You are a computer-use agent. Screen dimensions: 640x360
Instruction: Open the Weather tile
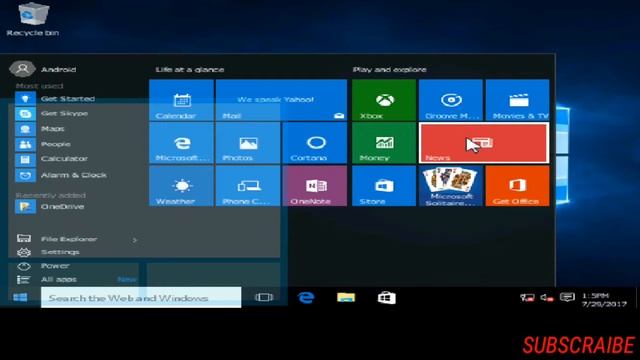coord(181,186)
